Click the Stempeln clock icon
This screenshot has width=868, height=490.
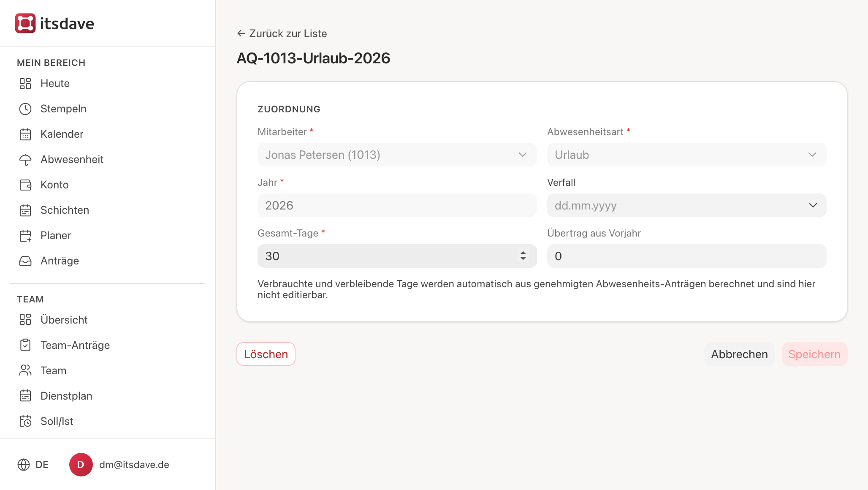[25, 109]
